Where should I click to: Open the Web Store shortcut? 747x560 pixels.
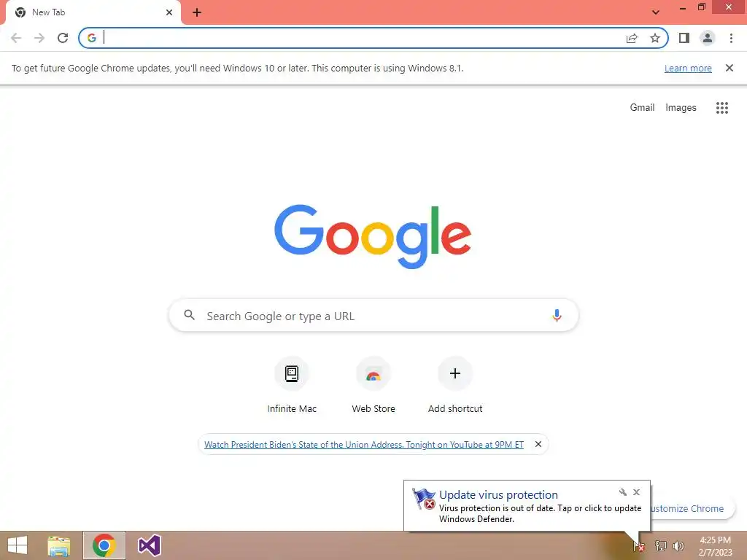coord(373,385)
